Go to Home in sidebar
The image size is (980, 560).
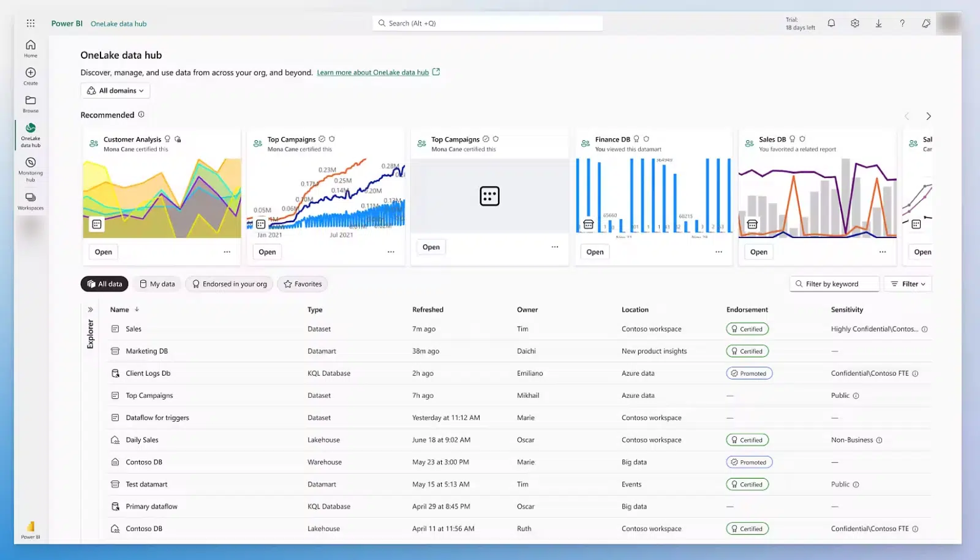pyautogui.click(x=31, y=48)
